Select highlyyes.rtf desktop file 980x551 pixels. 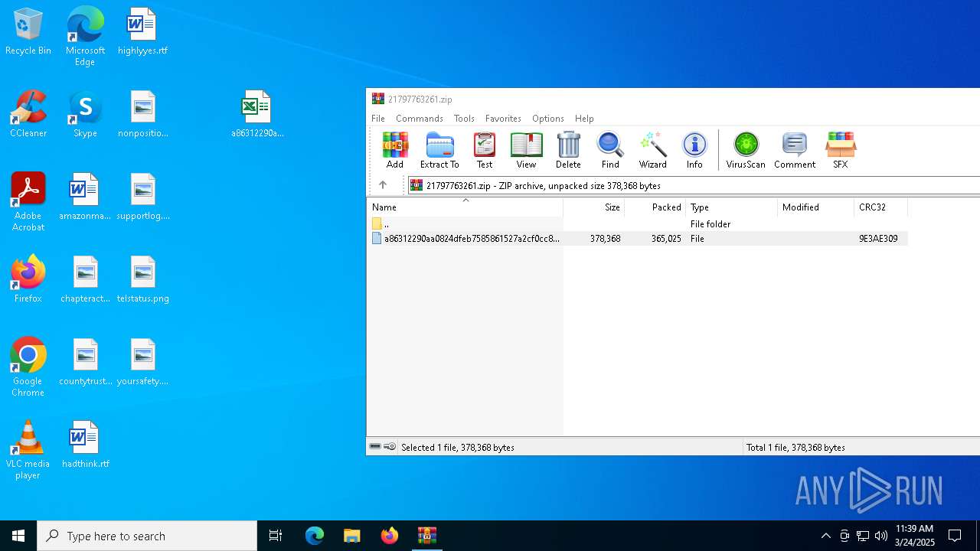pos(142,32)
